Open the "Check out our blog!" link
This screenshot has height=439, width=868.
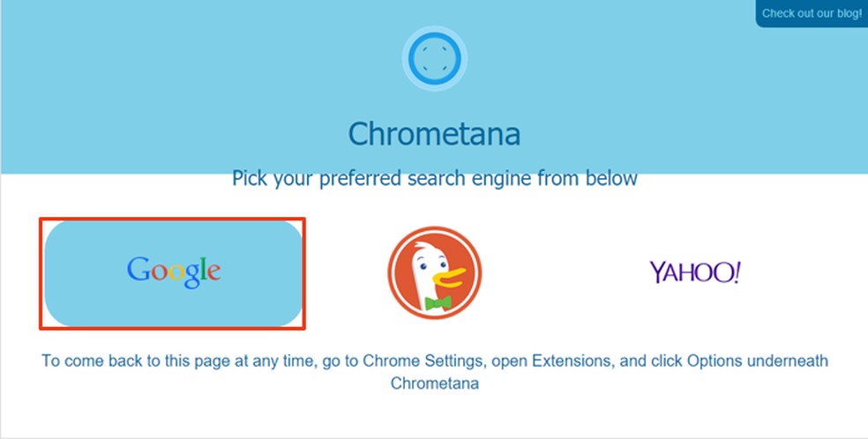(812, 13)
